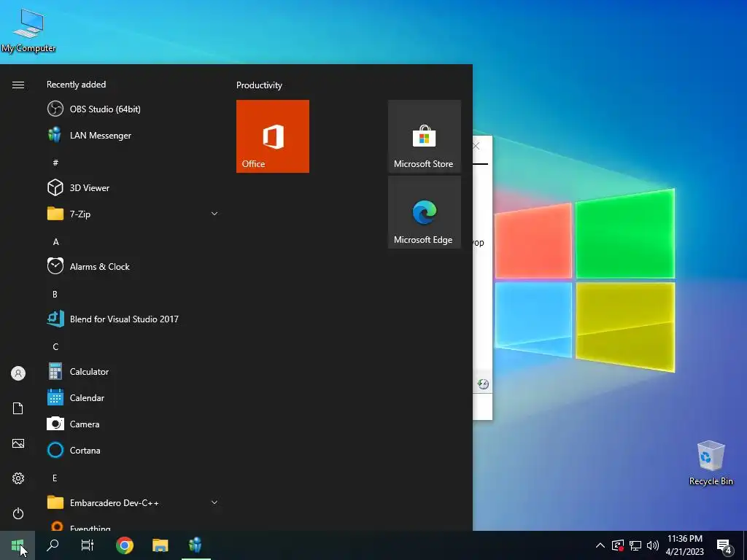
Task: Open Task View on the taskbar
Action: click(x=88, y=545)
